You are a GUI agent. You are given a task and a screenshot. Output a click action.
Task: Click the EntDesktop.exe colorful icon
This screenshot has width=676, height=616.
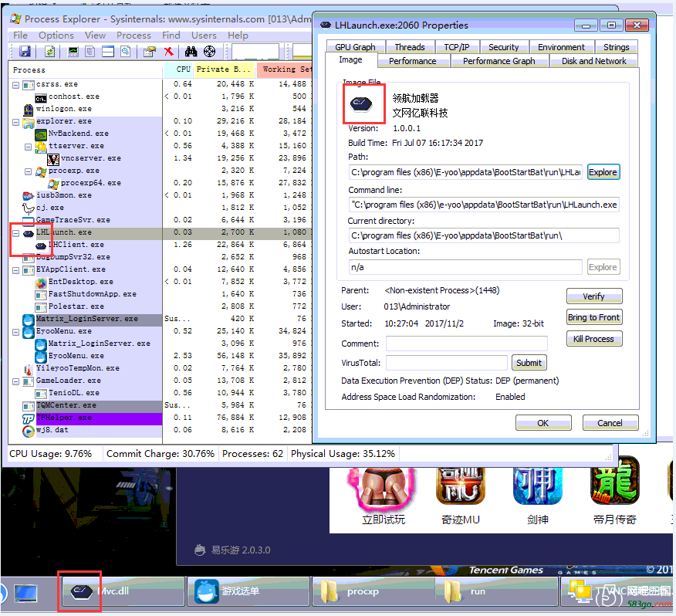tap(41, 283)
